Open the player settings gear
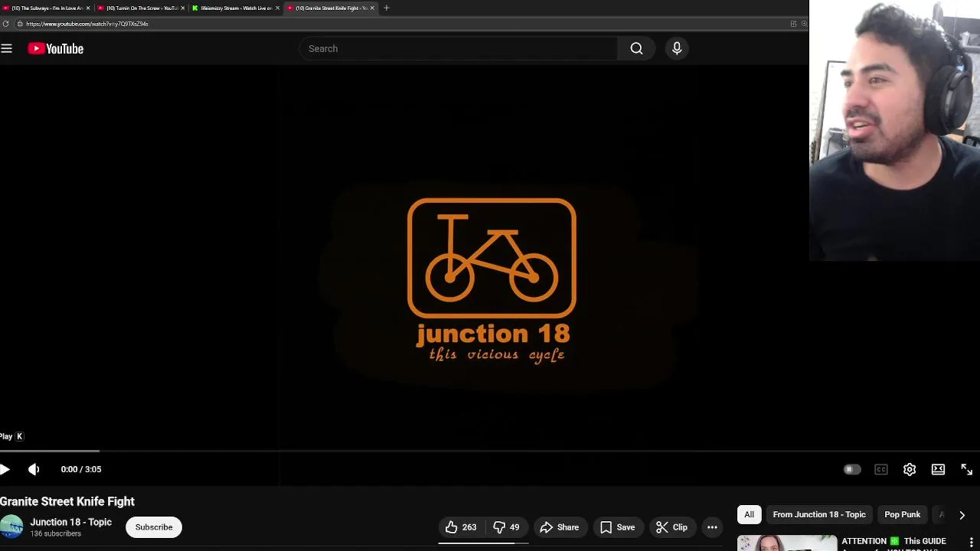This screenshot has height=551, width=980. (x=910, y=469)
